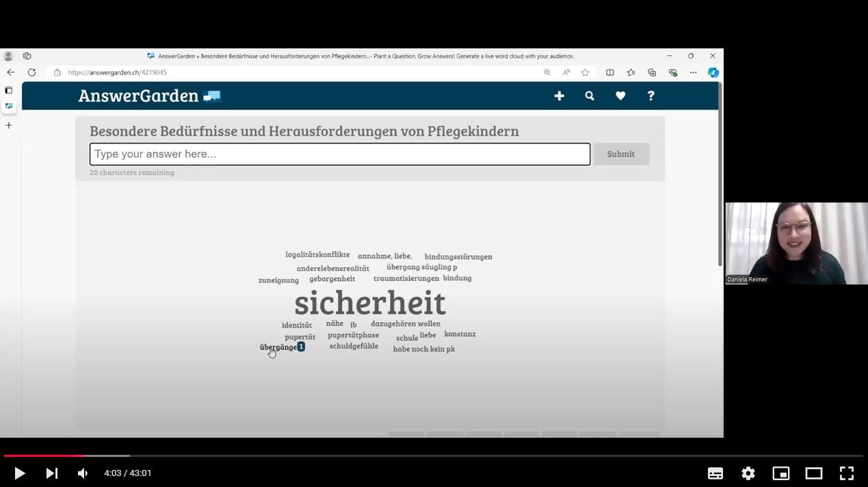The image size is (868, 487).
Task: Click the word 'sicherheit' in cloud
Action: pos(369,303)
